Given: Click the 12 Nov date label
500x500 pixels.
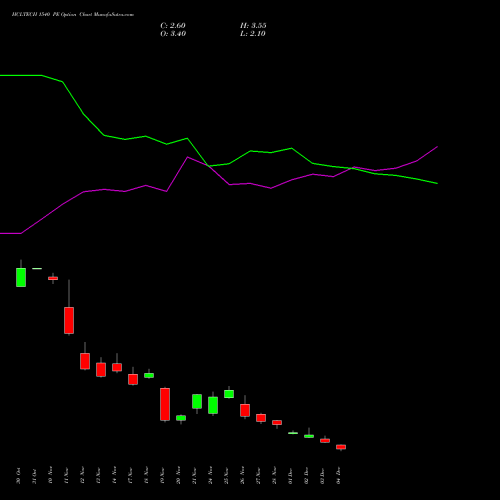Looking at the screenshot, I should pyautogui.click(x=82, y=475).
